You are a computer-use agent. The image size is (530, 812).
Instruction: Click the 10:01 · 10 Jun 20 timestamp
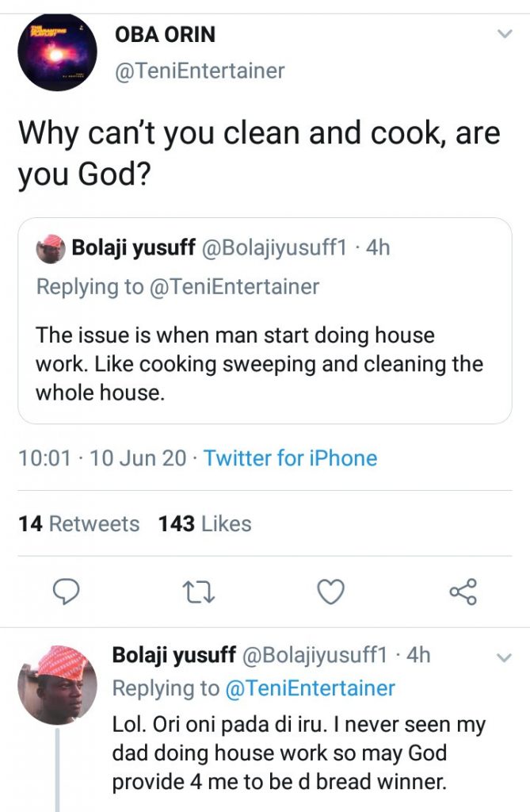(102, 458)
